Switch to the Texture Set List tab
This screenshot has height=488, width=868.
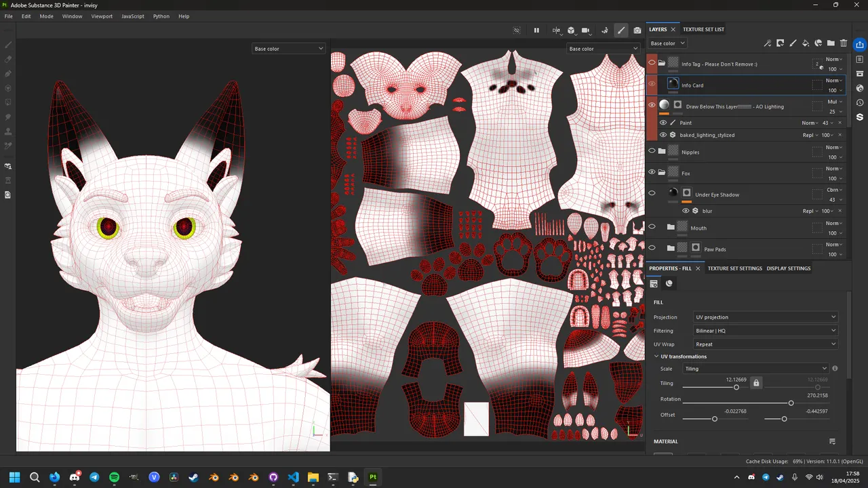703,29
